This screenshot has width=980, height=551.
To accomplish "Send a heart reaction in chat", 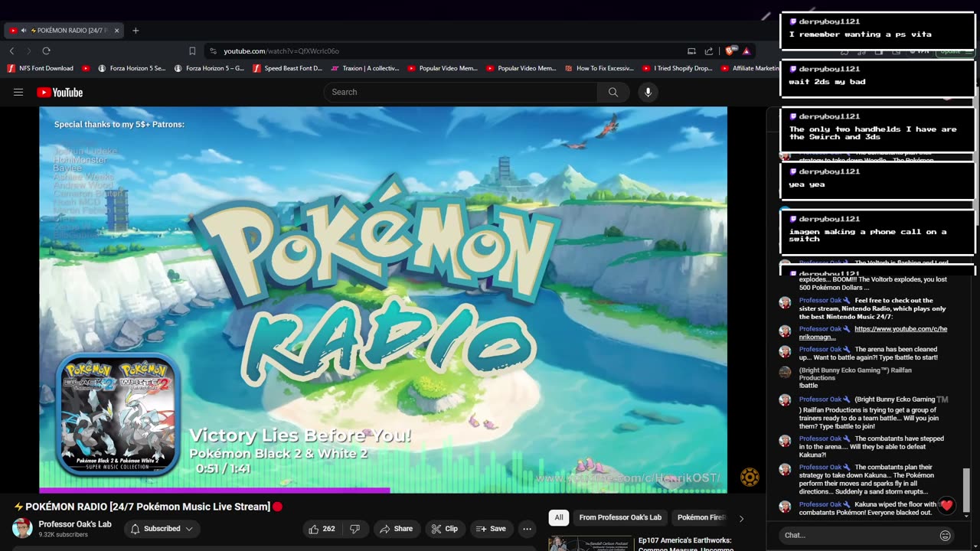I will pyautogui.click(x=947, y=506).
